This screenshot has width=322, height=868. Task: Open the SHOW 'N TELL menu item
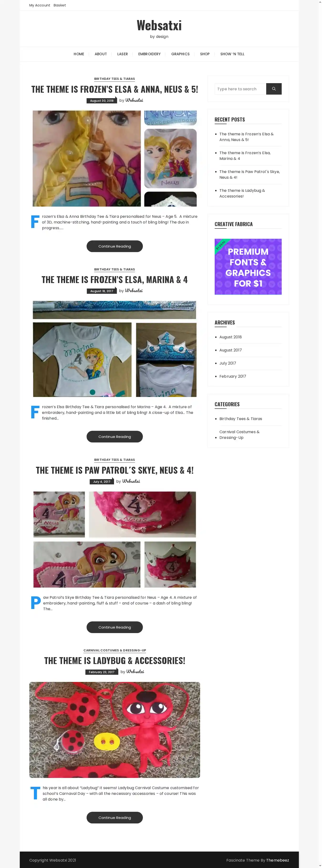pos(232,54)
